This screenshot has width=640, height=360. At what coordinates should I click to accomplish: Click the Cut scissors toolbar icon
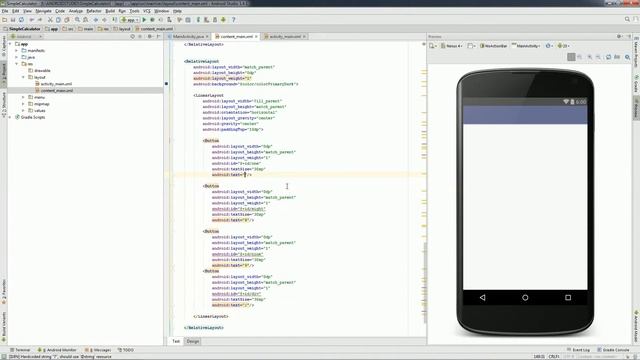(x=50, y=20)
